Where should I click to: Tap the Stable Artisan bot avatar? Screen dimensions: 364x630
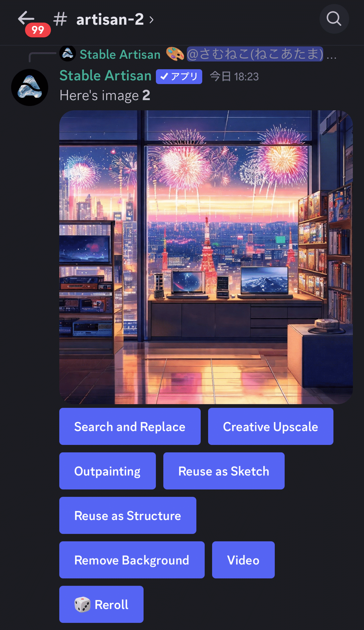(x=30, y=87)
